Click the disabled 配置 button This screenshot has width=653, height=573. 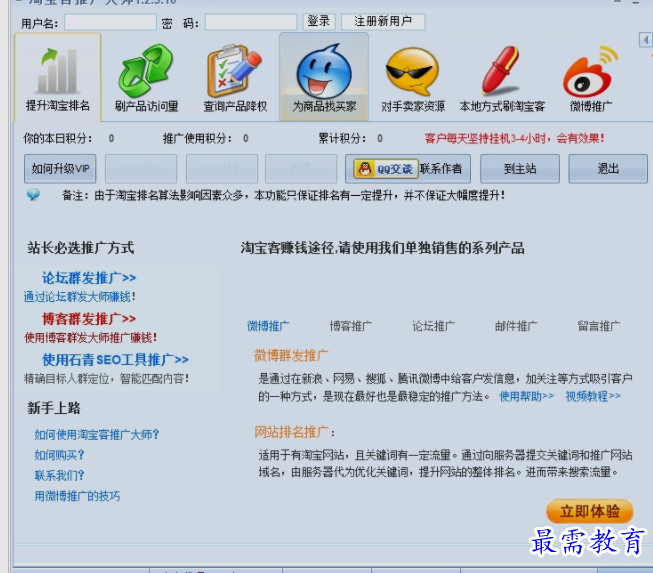301,169
